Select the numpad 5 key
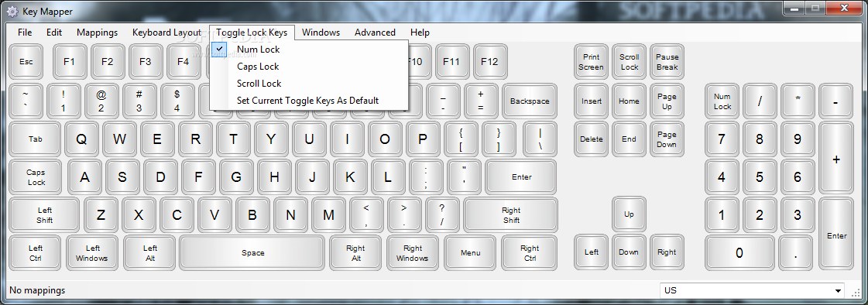 tap(760, 177)
